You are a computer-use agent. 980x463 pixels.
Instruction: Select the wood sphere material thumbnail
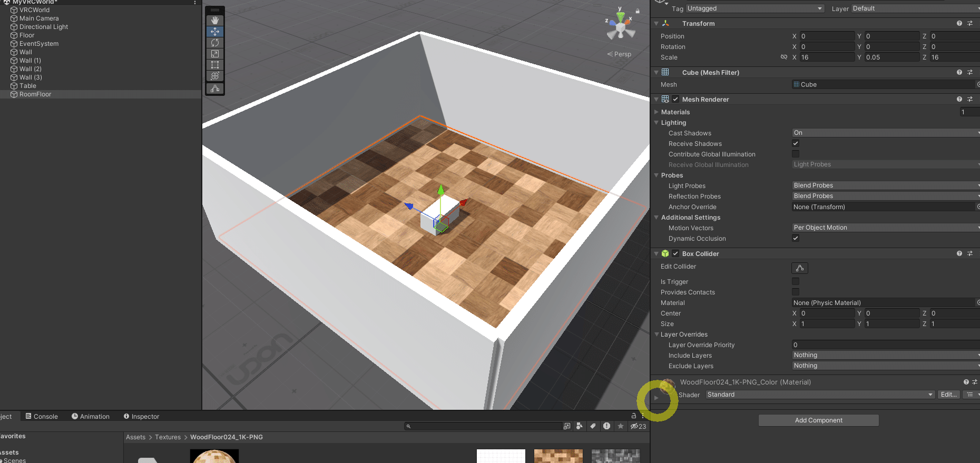(214, 456)
